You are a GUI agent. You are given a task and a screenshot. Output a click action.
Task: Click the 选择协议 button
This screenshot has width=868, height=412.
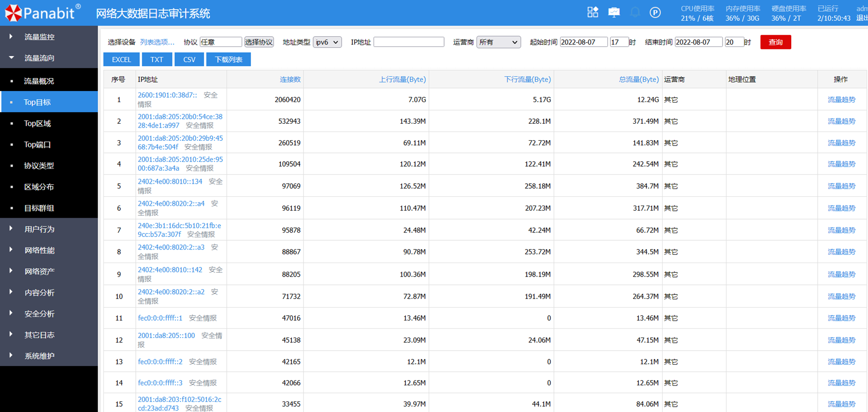[x=259, y=42]
